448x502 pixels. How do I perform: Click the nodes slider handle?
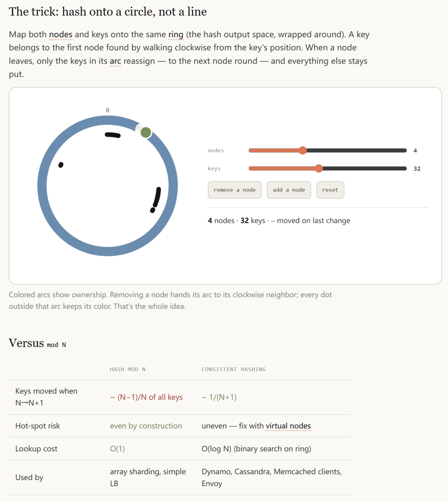pyautogui.click(x=303, y=150)
